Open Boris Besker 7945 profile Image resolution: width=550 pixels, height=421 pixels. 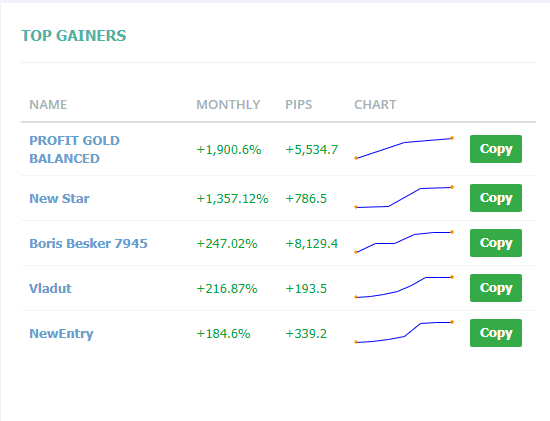tap(88, 243)
